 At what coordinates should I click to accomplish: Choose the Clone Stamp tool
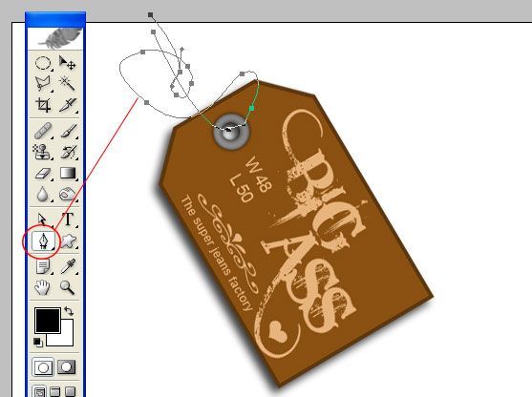pyautogui.click(x=43, y=152)
